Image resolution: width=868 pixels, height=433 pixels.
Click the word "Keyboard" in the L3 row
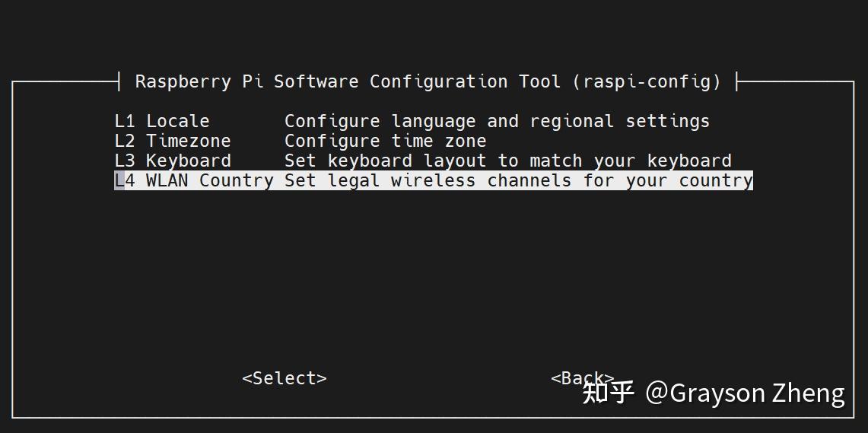(x=188, y=161)
